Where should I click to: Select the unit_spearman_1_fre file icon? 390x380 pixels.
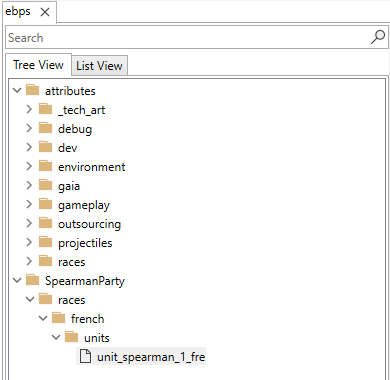click(85, 356)
